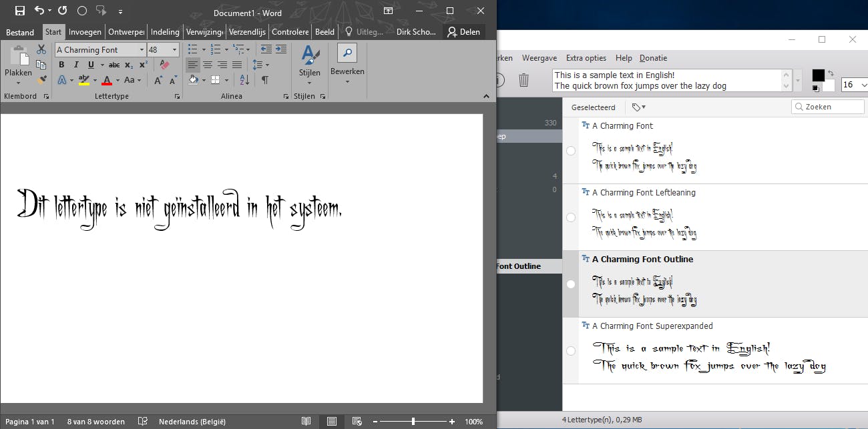The height and width of the screenshot is (429, 868).
Task: Toggle the A Charming Font Superexpanded radio button
Action: (571, 351)
